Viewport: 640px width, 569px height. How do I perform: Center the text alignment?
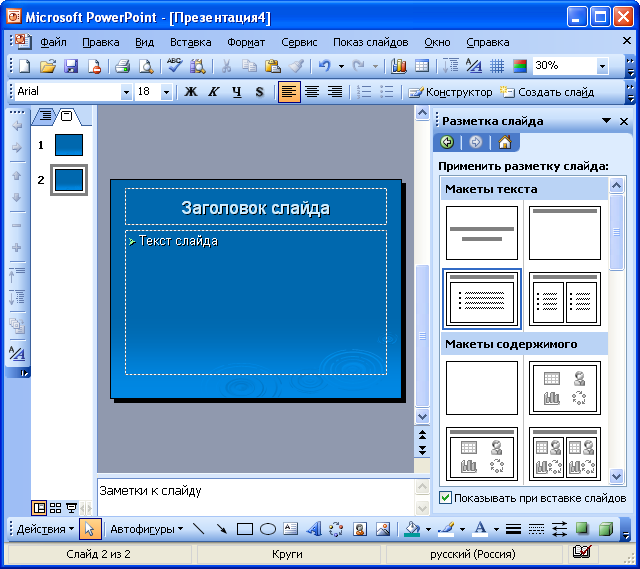point(312,91)
